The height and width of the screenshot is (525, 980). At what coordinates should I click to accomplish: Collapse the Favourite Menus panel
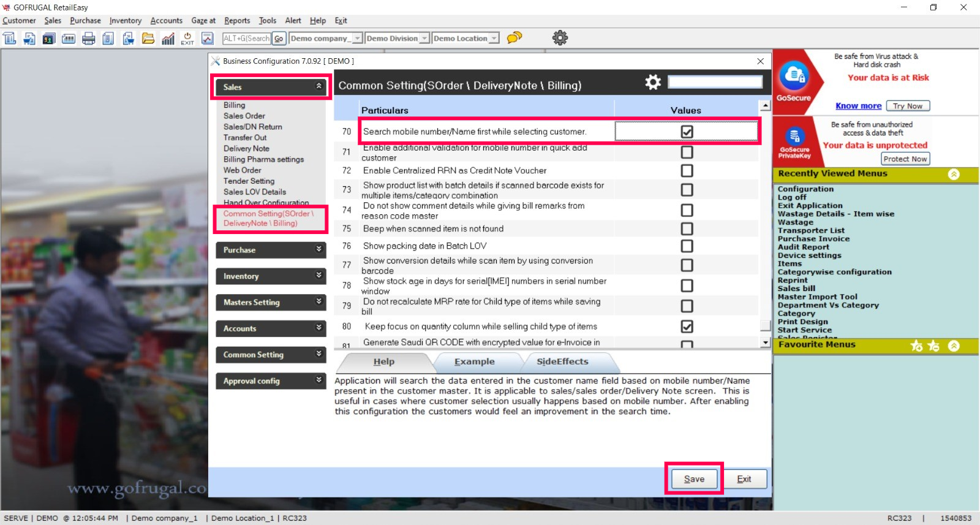[954, 346]
